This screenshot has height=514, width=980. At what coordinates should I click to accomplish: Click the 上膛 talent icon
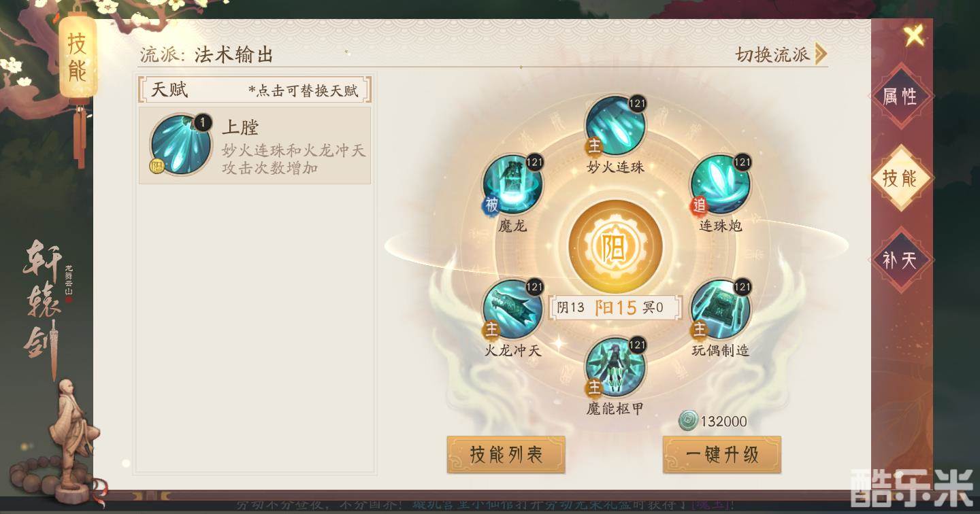[x=180, y=144]
